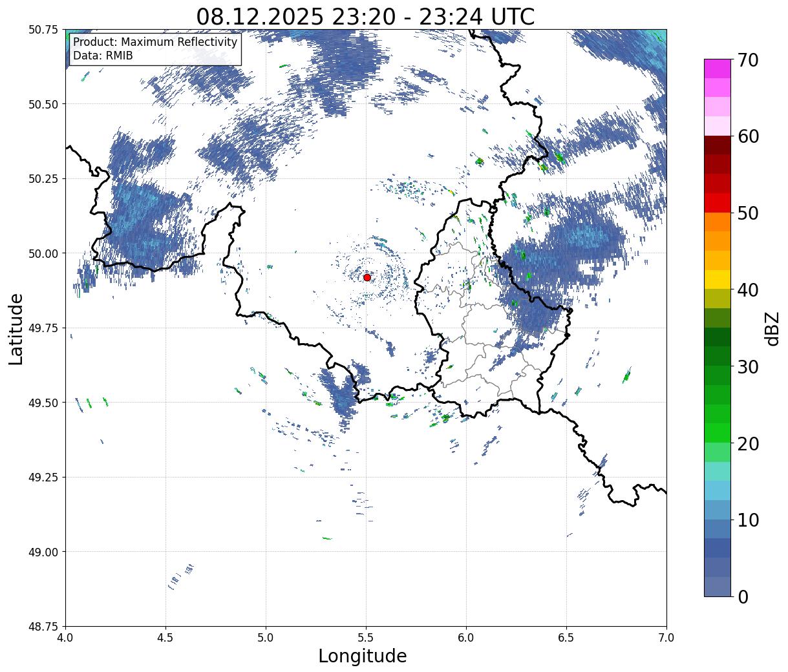This screenshot has width=788, height=672.
Task: Click longitude tick label 4.0
Action: click(x=65, y=638)
